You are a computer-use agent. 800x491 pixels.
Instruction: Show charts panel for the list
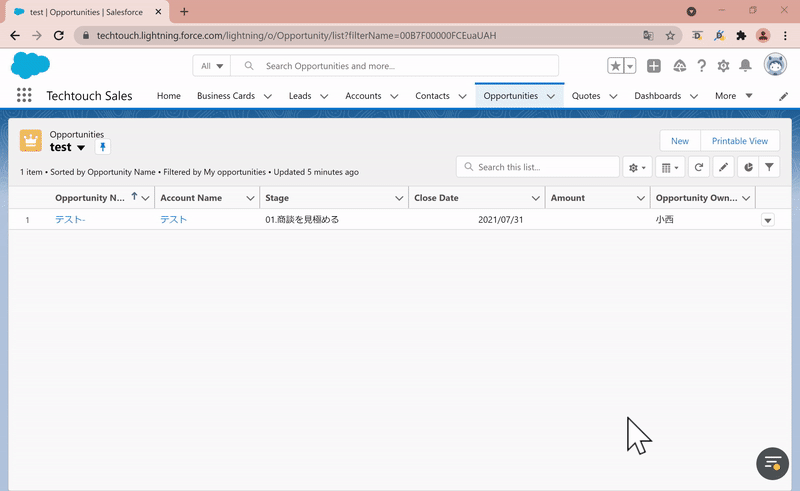(x=746, y=167)
